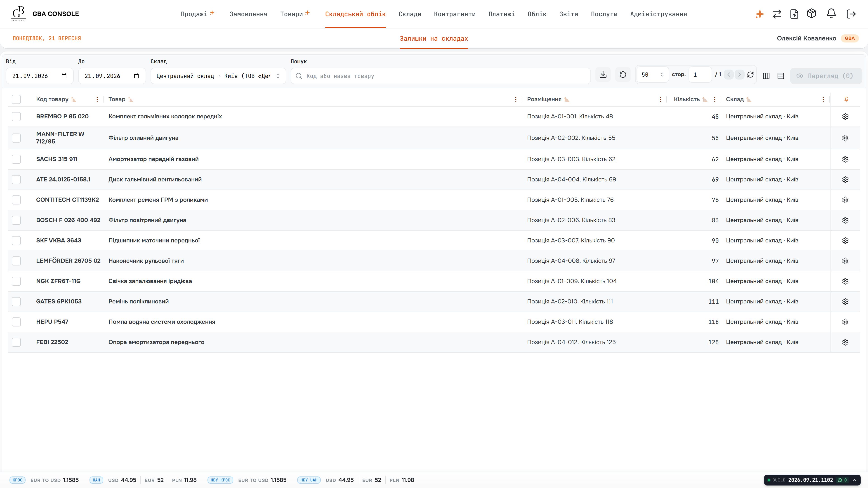Screen dimensions: 868x488
Task: Open notifications bell
Action: click(x=831, y=14)
